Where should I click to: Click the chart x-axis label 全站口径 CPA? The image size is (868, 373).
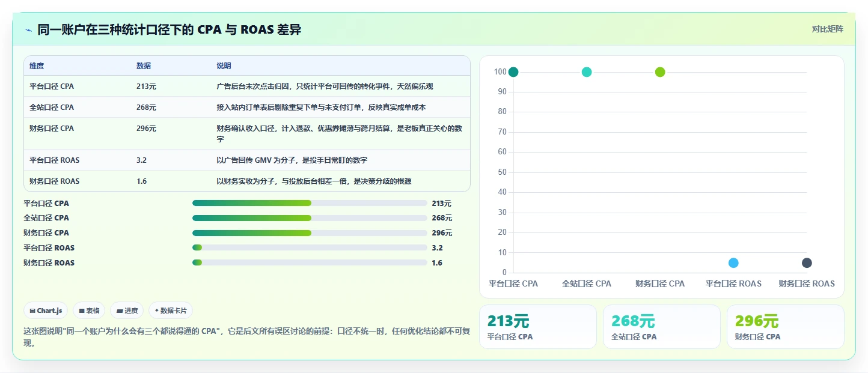587,284
